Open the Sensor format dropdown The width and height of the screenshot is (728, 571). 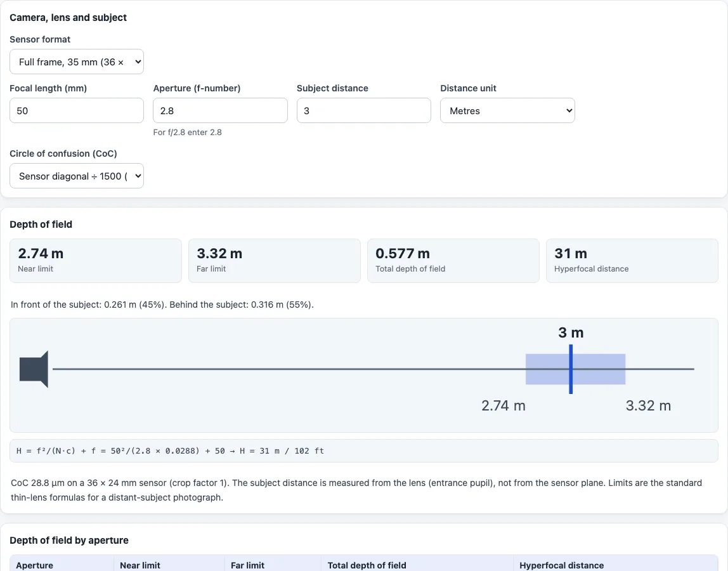click(77, 62)
